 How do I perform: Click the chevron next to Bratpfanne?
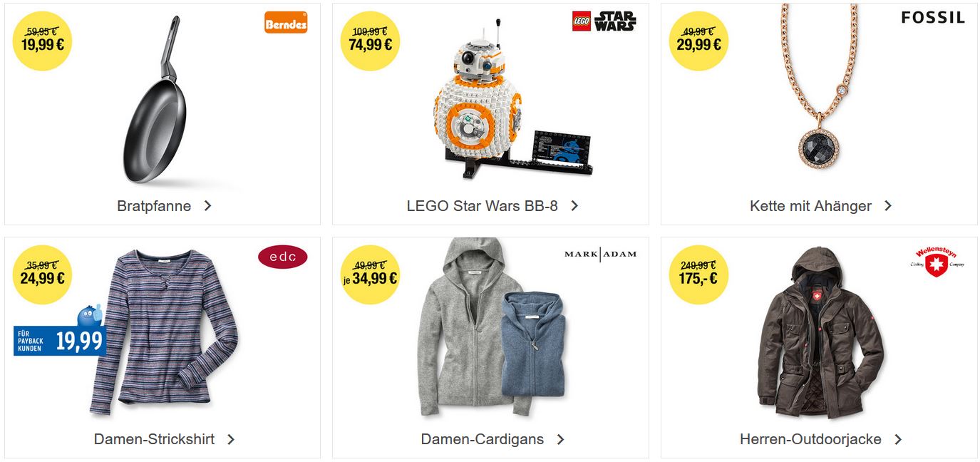click(x=207, y=205)
